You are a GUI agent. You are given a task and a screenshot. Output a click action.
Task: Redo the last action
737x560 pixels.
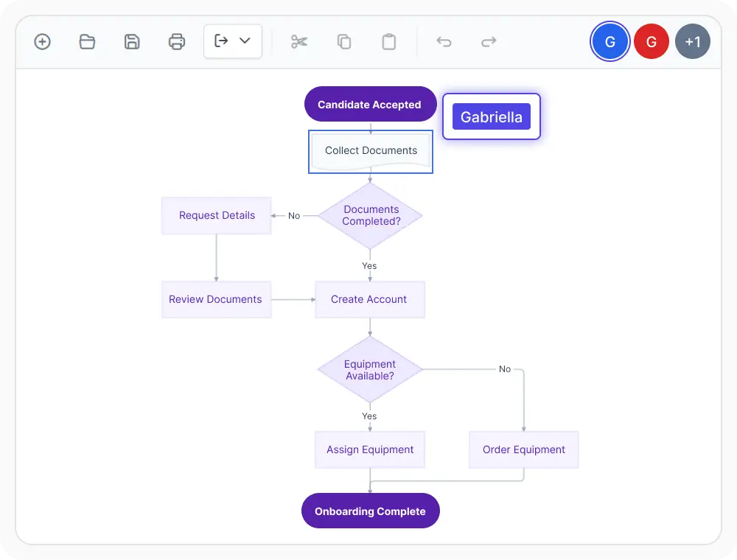point(489,42)
